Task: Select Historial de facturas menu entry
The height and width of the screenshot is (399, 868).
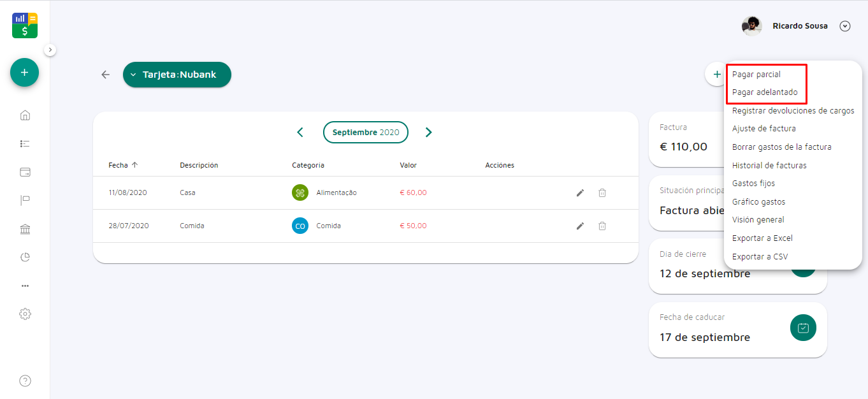Action: [x=769, y=166]
